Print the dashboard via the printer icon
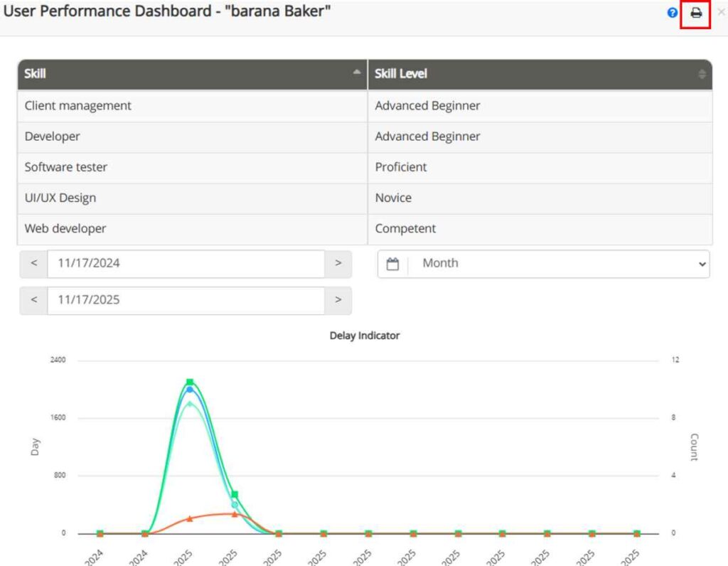Image resolution: width=728 pixels, height=566 pixels. (695, 14)
